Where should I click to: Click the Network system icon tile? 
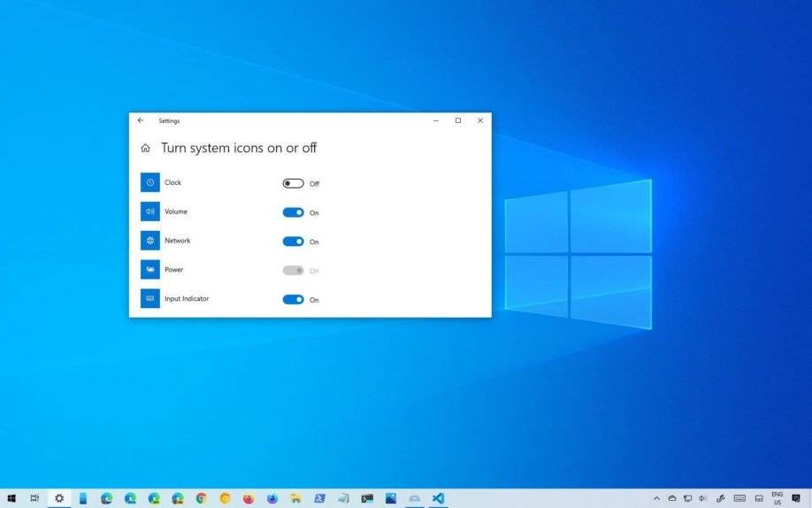click(x=150, y=241)
